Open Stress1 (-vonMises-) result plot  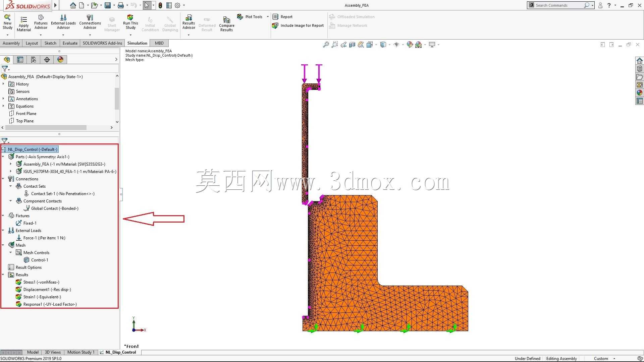coord(38,282)
